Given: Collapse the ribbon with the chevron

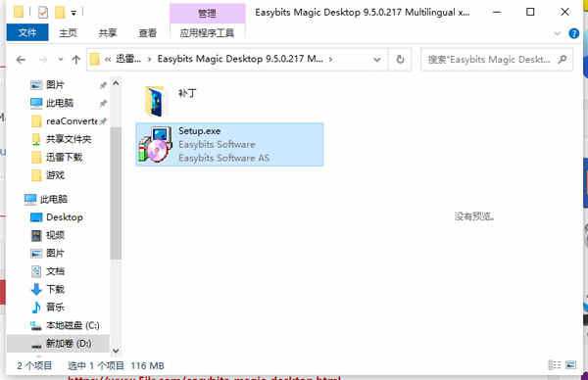Looking at the screenshot, I should [x=558, y=33].
